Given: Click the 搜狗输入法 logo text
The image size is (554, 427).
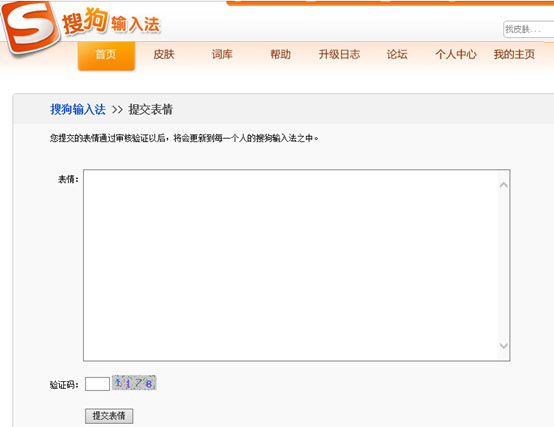Looking at the screenshot, I should click(111, 22).
